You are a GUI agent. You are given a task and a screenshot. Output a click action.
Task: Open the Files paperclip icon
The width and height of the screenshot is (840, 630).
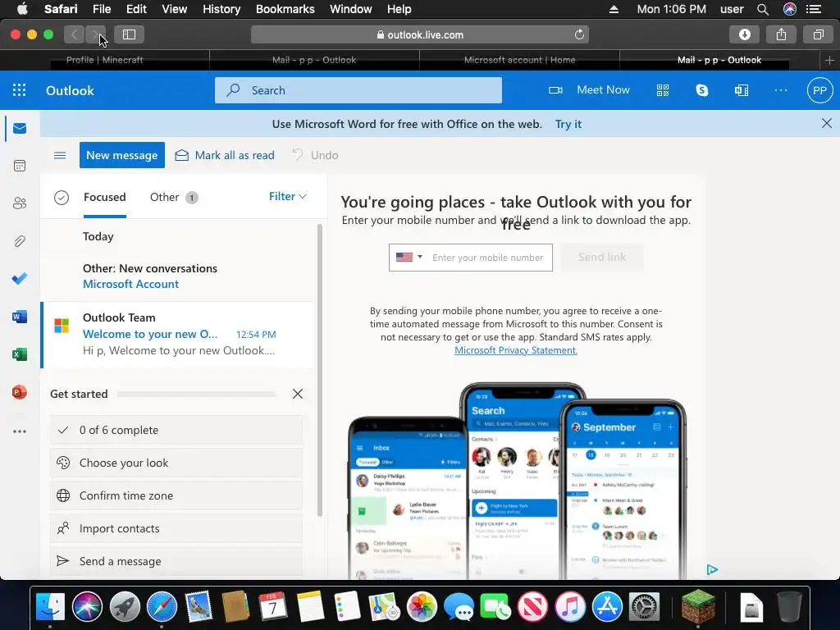coord(20,241)
